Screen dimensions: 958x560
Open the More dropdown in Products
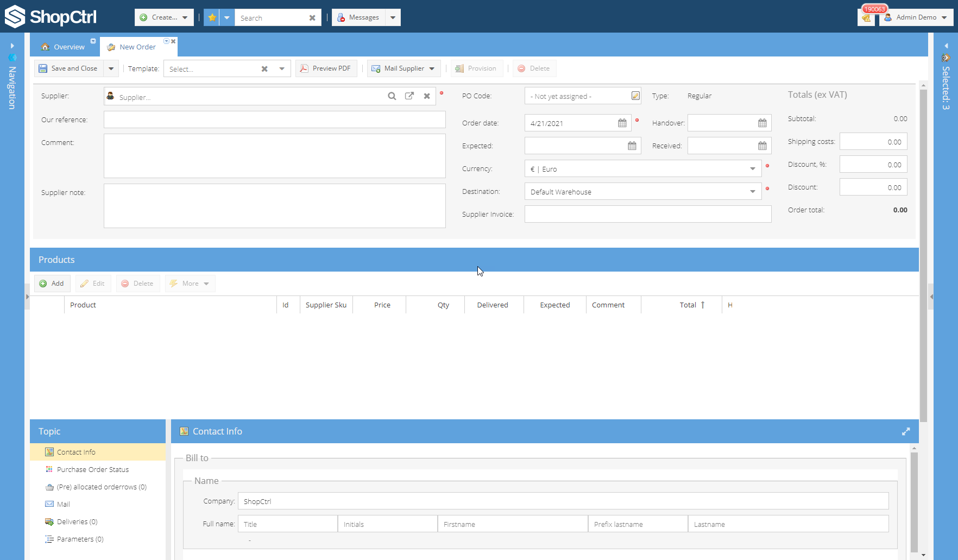(x=190, y=284)
